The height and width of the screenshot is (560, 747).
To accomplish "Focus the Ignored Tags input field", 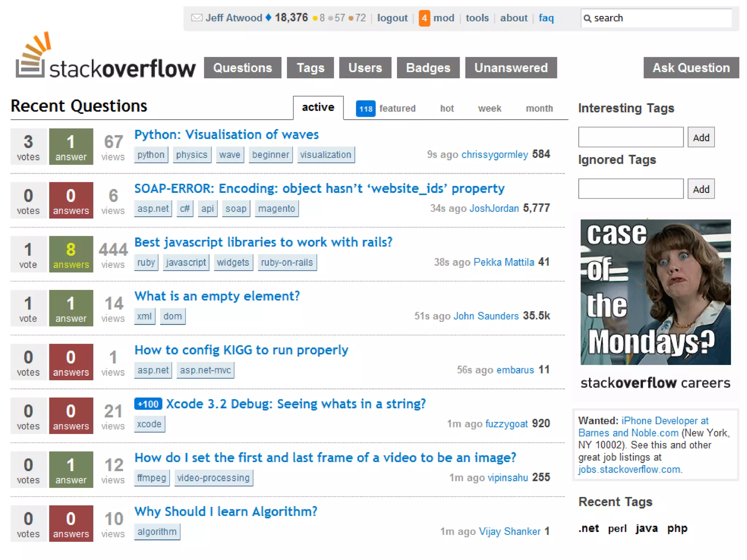I will [x=630, y=189].
